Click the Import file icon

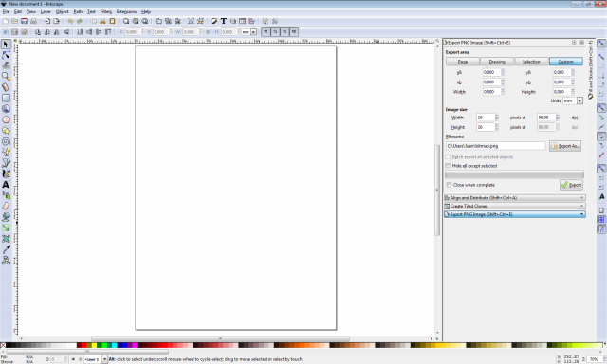46,21
